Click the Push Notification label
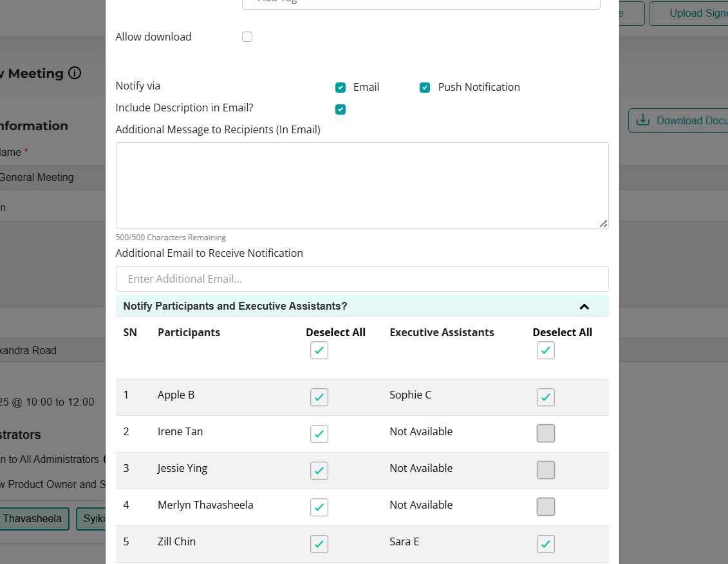This screenshot has height=564, width=728. [x=479, y=88]
